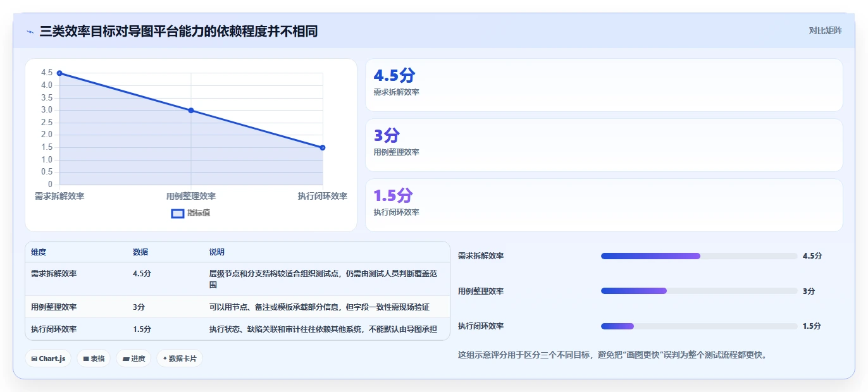Click the 数据 table column header
The height and width of the screenshot is (392, 868).
[x=140, y=252]
